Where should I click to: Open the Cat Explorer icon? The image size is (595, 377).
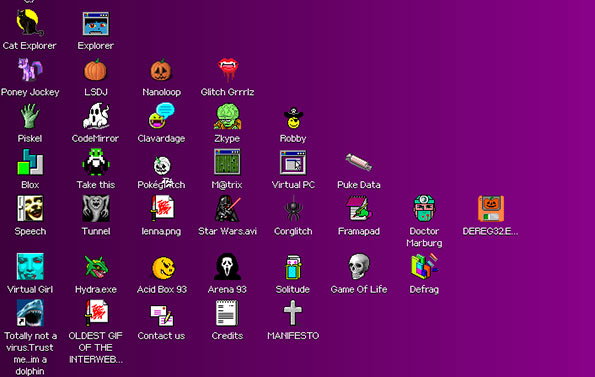[x=30, y=23]
